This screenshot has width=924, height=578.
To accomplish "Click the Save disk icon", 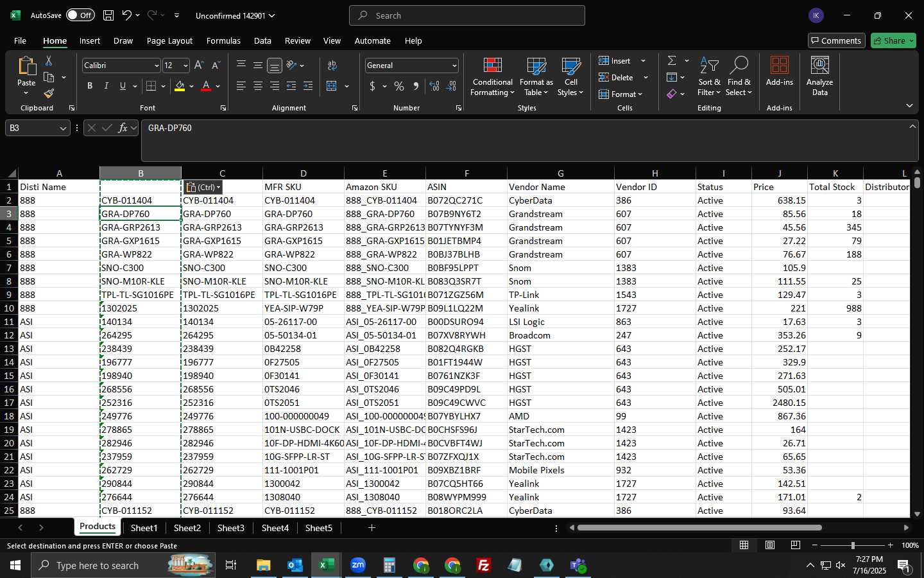I will click(108, 15).
